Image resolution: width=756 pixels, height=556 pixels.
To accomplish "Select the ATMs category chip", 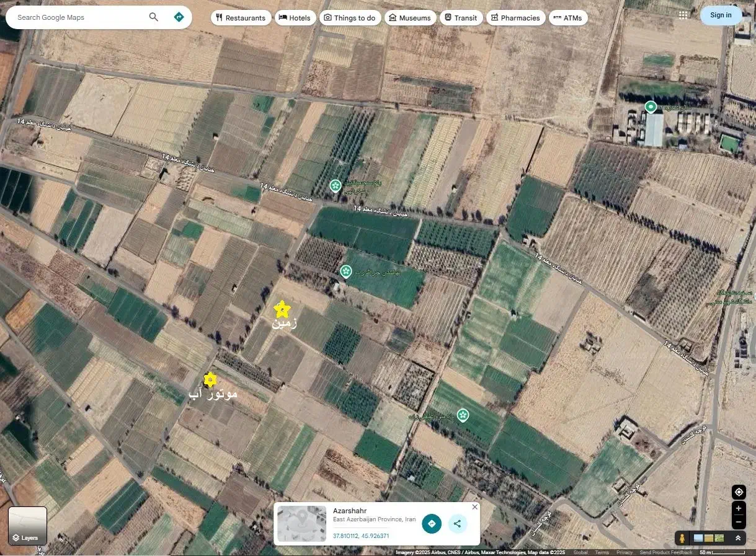I will tap(567, 18).
